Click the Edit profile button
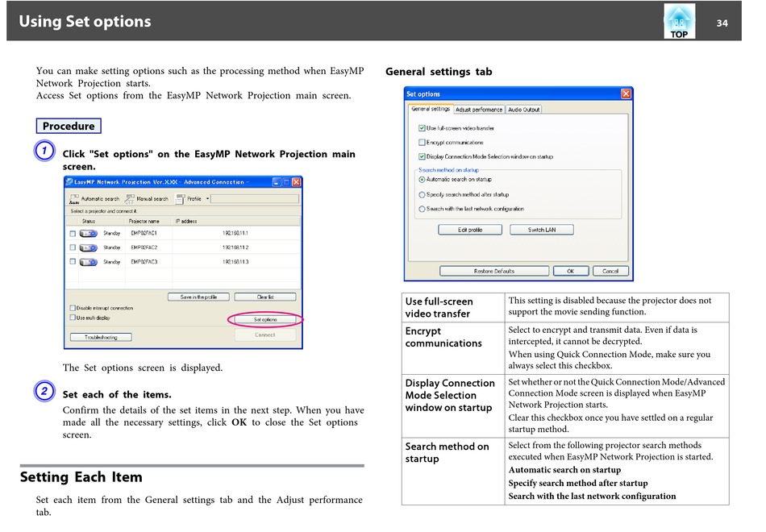Screen dimensions: 766x532 (470, 230)
